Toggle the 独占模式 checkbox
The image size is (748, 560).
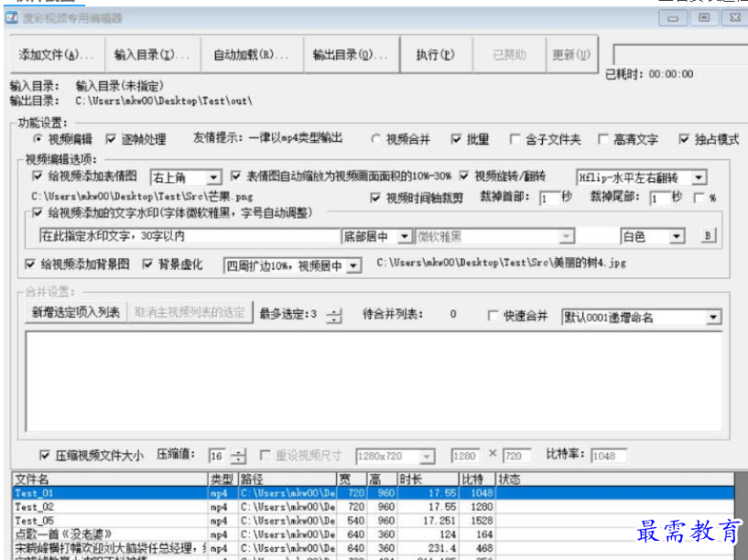pyautogui.click(x=684, y=139)
